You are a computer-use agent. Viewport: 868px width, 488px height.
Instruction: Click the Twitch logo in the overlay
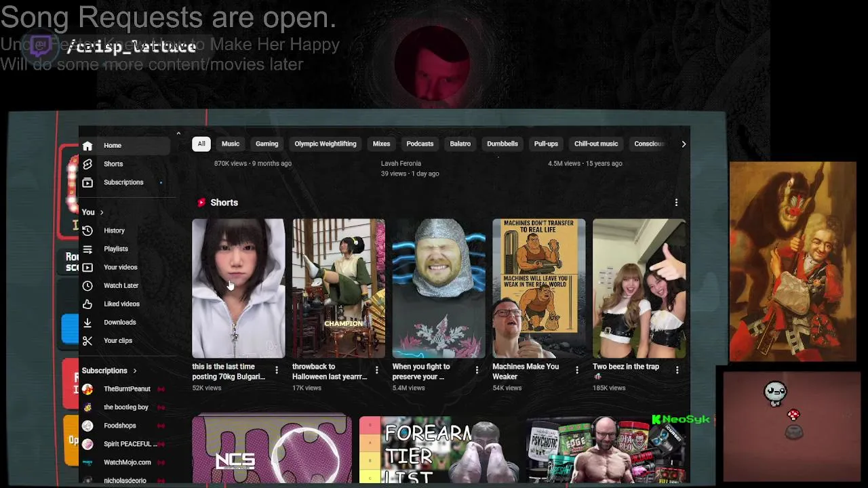41,46
